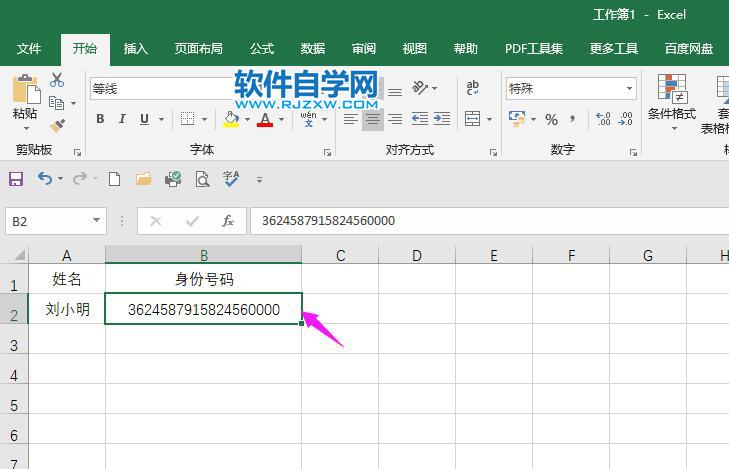Increase indent icon
This screenshot has width=729, height=469.
442,119
